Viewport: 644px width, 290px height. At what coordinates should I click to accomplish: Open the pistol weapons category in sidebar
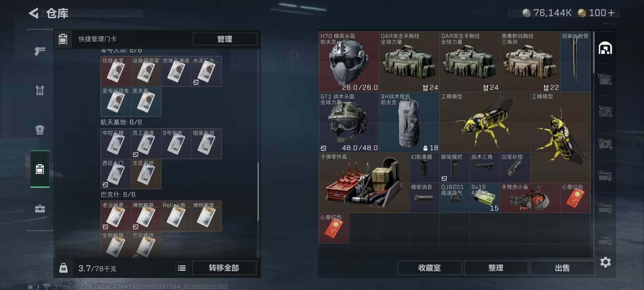(x=40, y=51)
